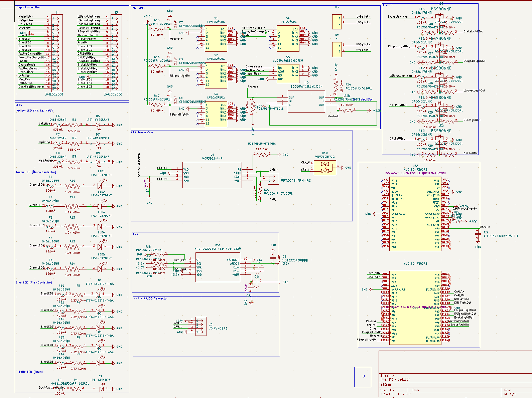Select the I2C1_CLK label at DS1
Screen dimensions: 532x398
coord(180,260)
